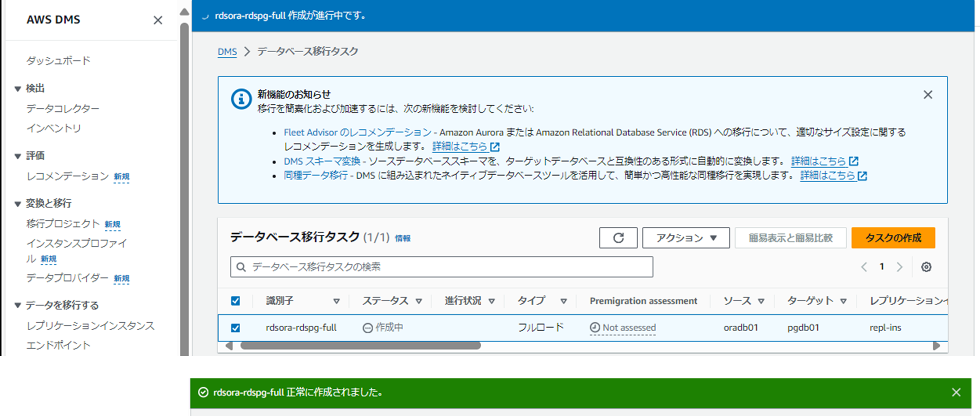
Task: Dismiss the 新機能のお知らせ info box
Action: click(x=928, y=95)
